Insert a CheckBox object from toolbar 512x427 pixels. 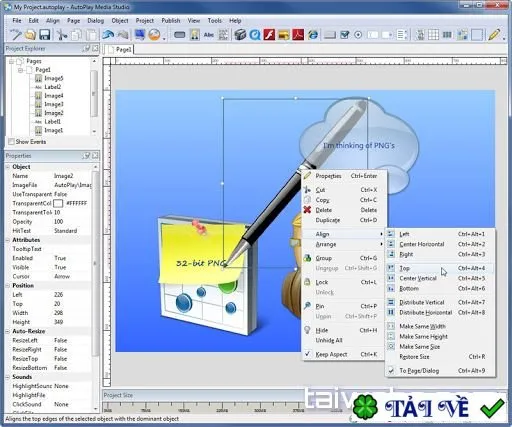point(344,35)
